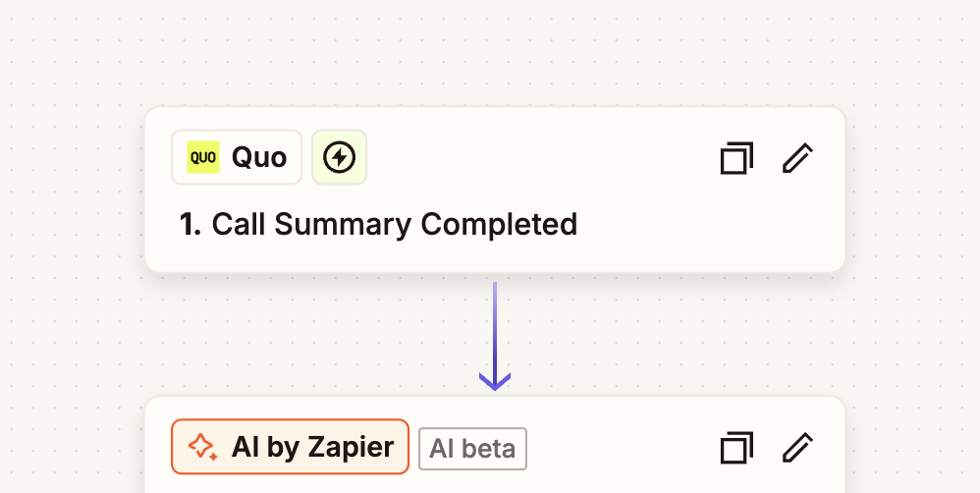The height and width of the screenshot is (493, 980).
Task: Click the empty dotted canvas right of the Quo card
Action: click(x=913, y=196)
